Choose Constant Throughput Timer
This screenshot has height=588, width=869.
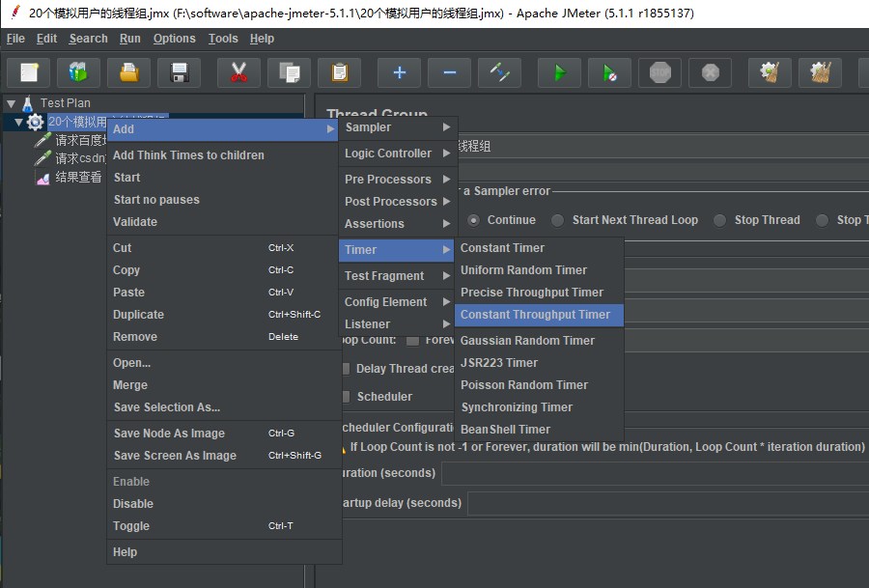pos(539,315)
